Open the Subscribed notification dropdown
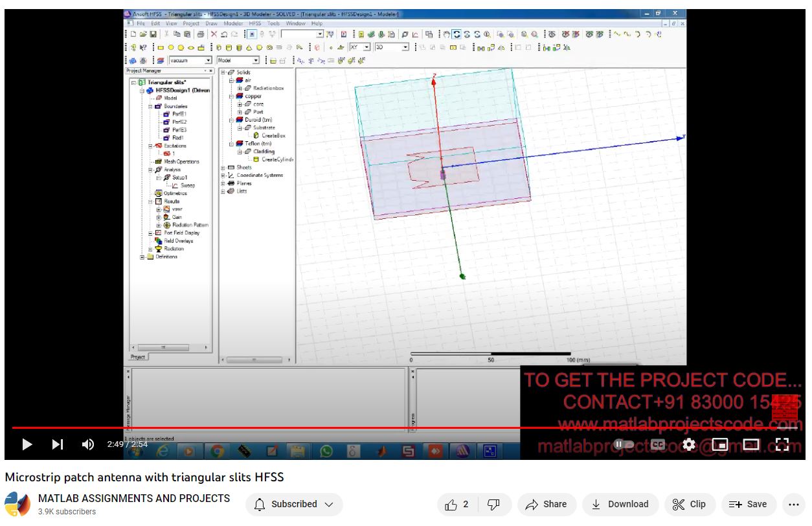The height and width of the screenshot is (526, 812). coord(294,504)
